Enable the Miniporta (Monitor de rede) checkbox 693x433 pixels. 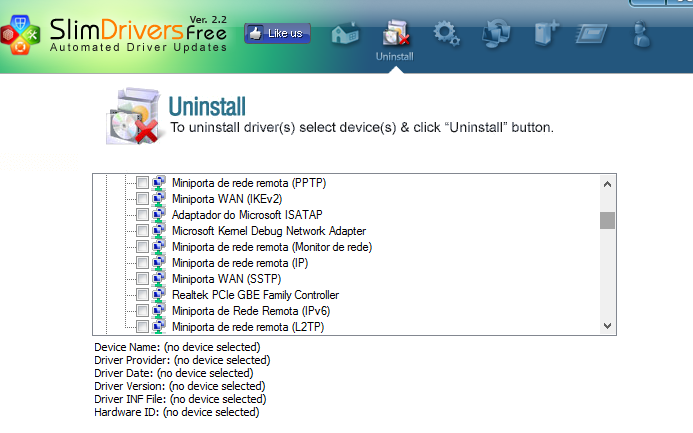[142, 247]
